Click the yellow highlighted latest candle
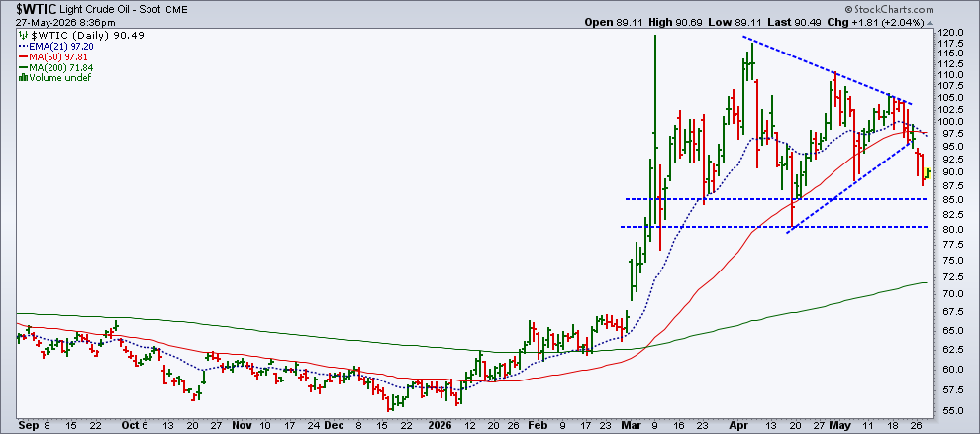980x434 pixels. 928,173
